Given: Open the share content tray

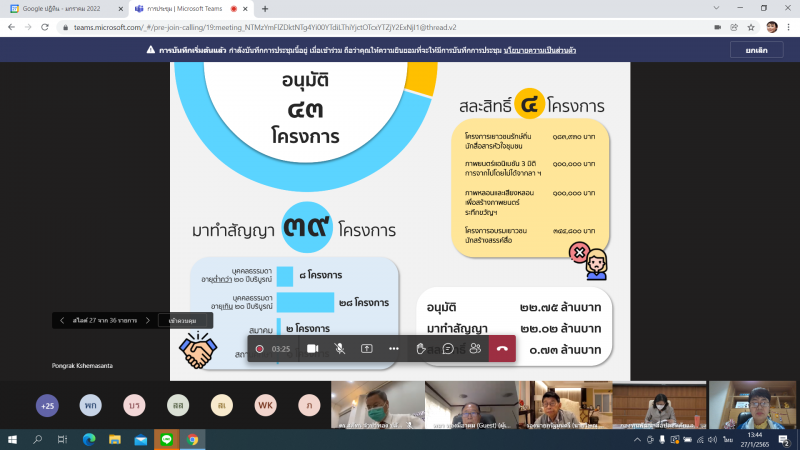Looking at the screenshot, I should pos(366,349).
